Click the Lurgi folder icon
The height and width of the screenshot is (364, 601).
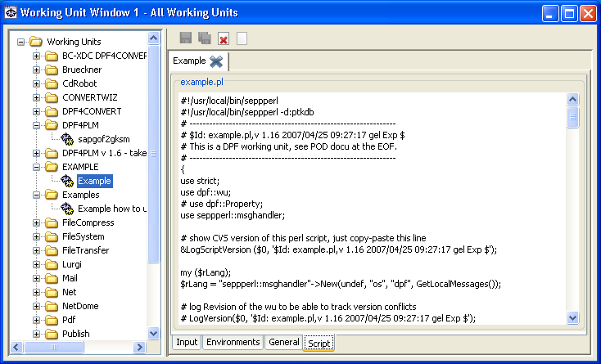(x=52, y=264)
